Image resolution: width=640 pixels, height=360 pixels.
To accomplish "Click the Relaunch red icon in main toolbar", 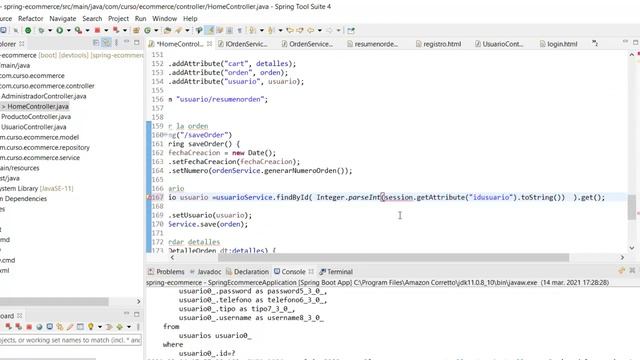I will (x=116, y=30).
